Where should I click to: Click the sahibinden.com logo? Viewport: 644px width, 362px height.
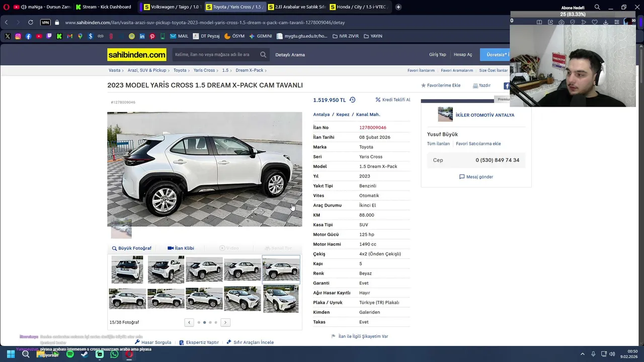pyautogui.click(x=136, y=55)
